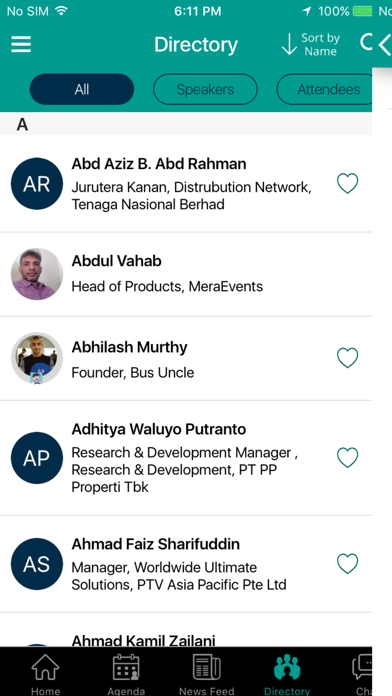Tap the back chevron at top right
The image size is (392, 696).
coord(384,44)
